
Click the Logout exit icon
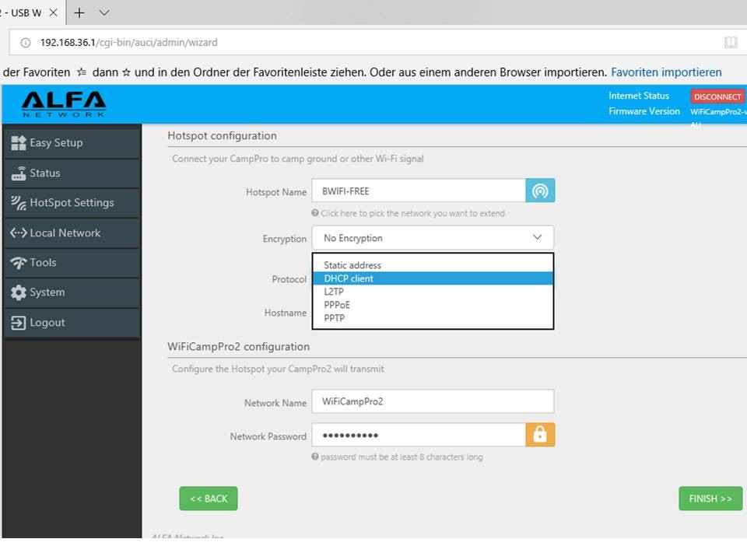pos(19,323)
